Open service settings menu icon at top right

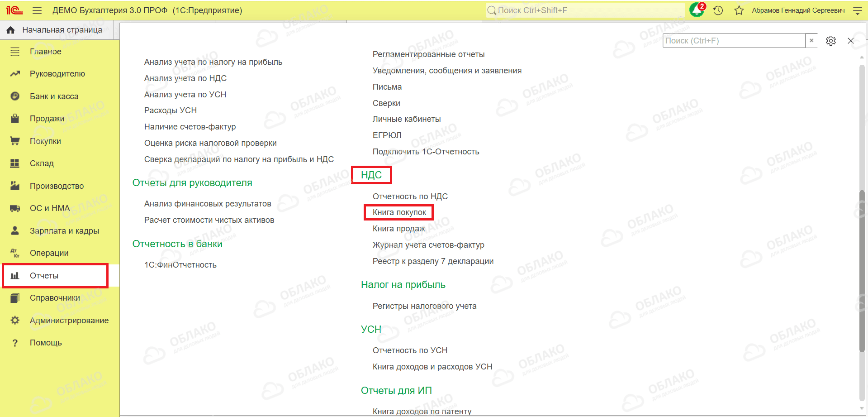coord(857,10)
